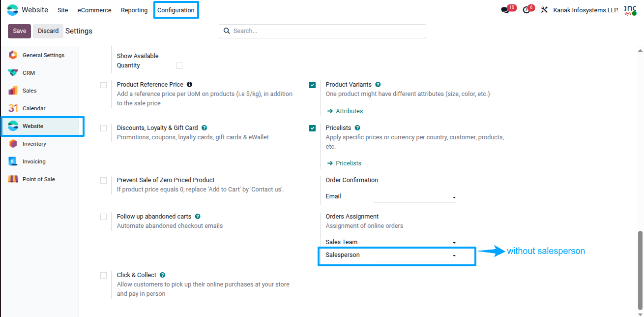Enable Product Reference Price checkbox

point(103,85)
